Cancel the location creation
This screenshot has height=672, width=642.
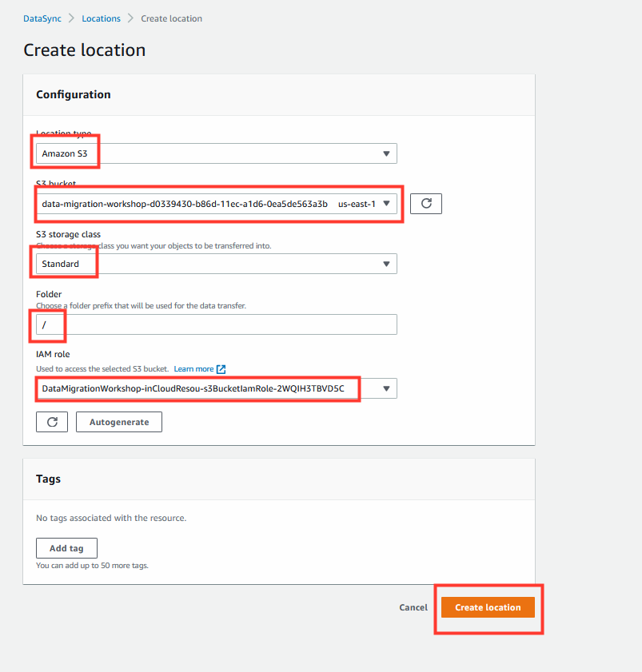(x=413, y=607)
